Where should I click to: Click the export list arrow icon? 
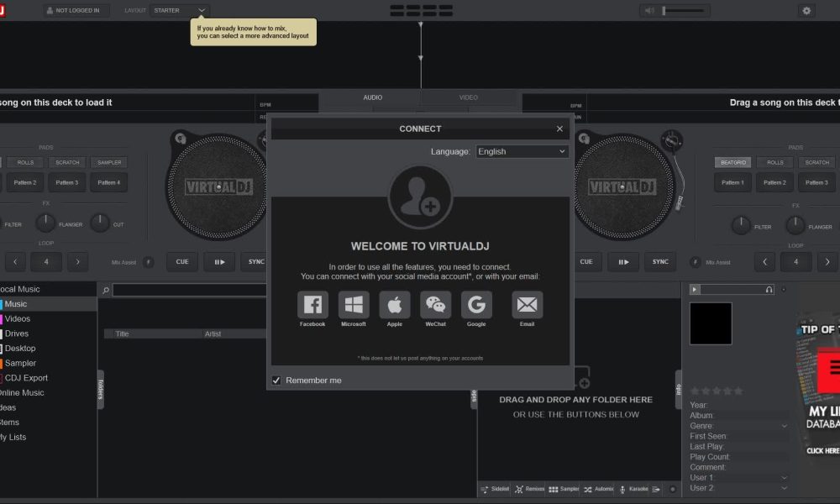point(656,489)
